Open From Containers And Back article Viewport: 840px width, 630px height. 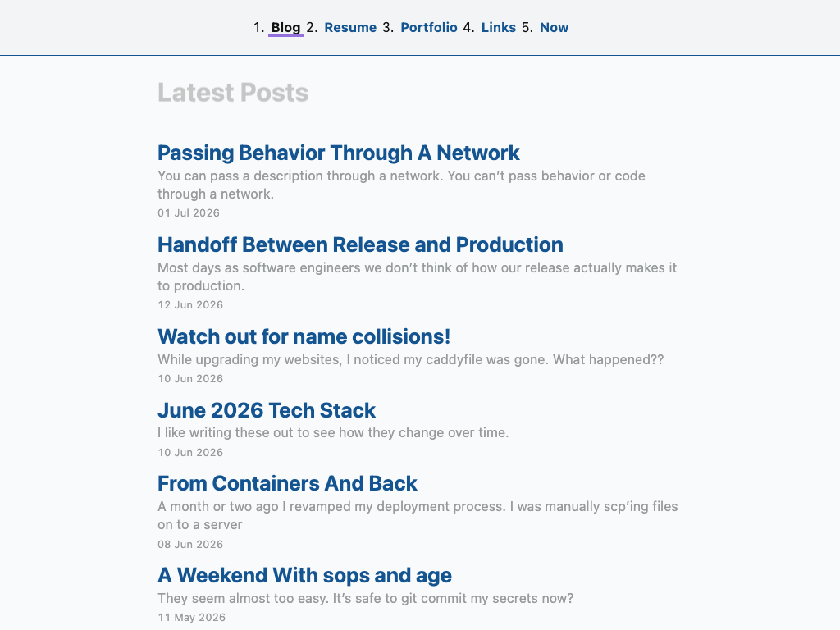point(287,483)
